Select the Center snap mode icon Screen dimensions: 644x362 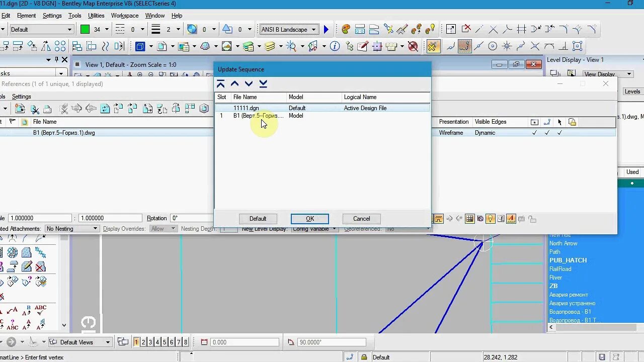493,46
